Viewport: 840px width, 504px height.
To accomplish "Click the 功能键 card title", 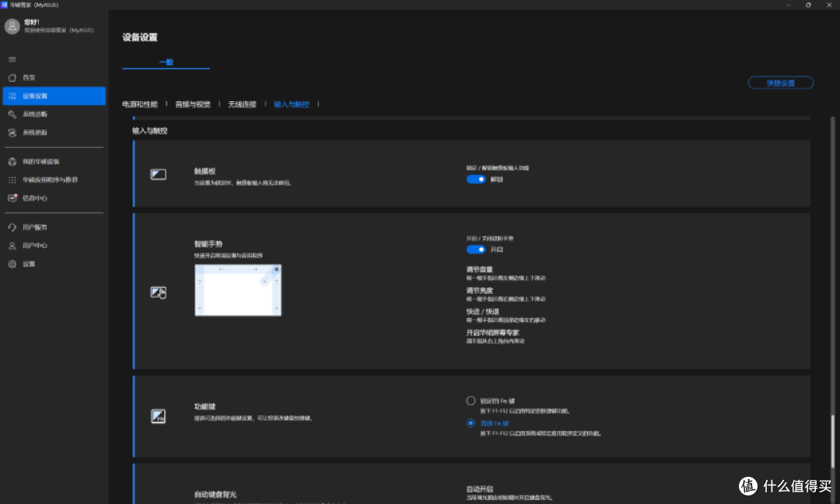I will click(x=205, y=407).
